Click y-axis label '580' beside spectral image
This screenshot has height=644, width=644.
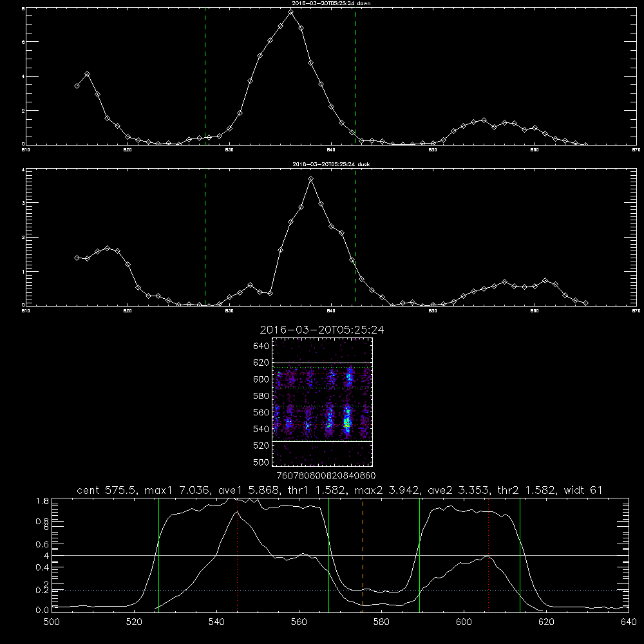tap(261, 396)
